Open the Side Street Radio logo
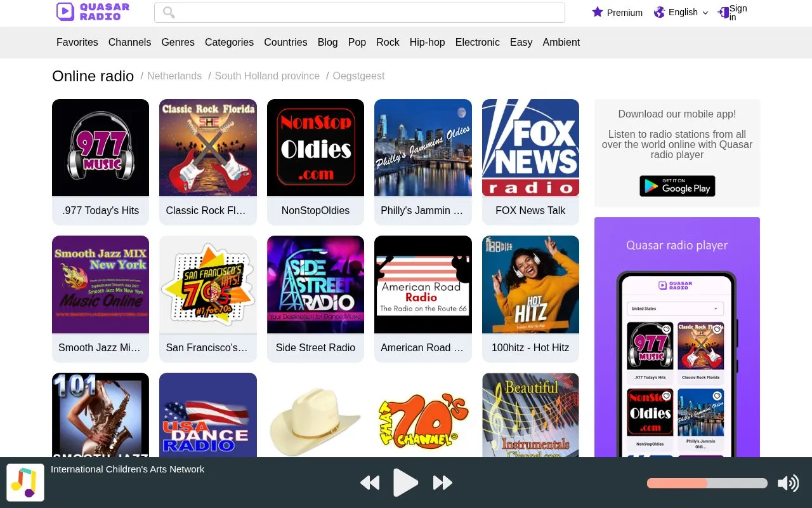 pos(315,284)
